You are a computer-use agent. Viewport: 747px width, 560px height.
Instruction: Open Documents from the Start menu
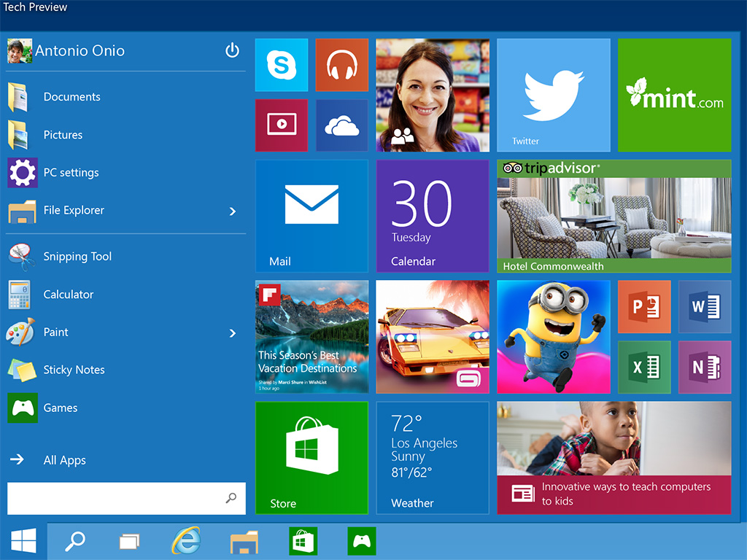pyautogui.click(x=71, y=97)
